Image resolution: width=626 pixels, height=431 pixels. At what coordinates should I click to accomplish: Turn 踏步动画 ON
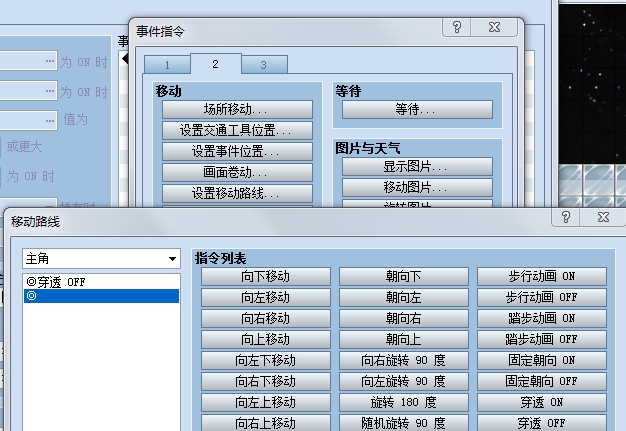pyautogui.click(x=542, y=318)
